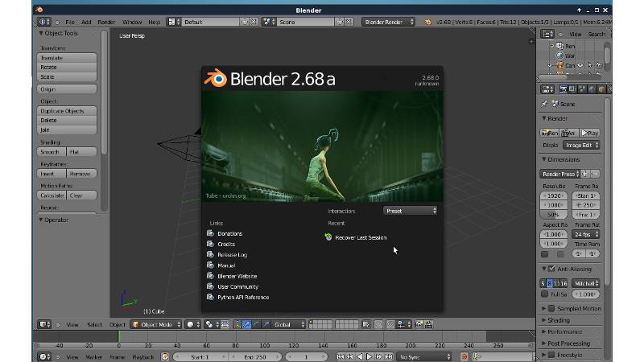644x362 pixels.
Task: Click the auto keyframe record button
Action: tap(464, 357)
